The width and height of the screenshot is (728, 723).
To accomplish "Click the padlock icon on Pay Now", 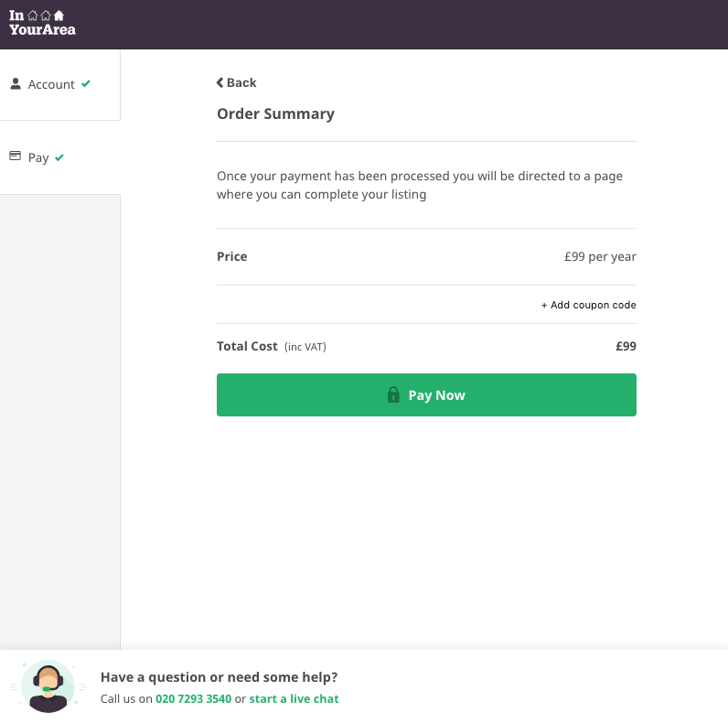I will click(393, 394).
